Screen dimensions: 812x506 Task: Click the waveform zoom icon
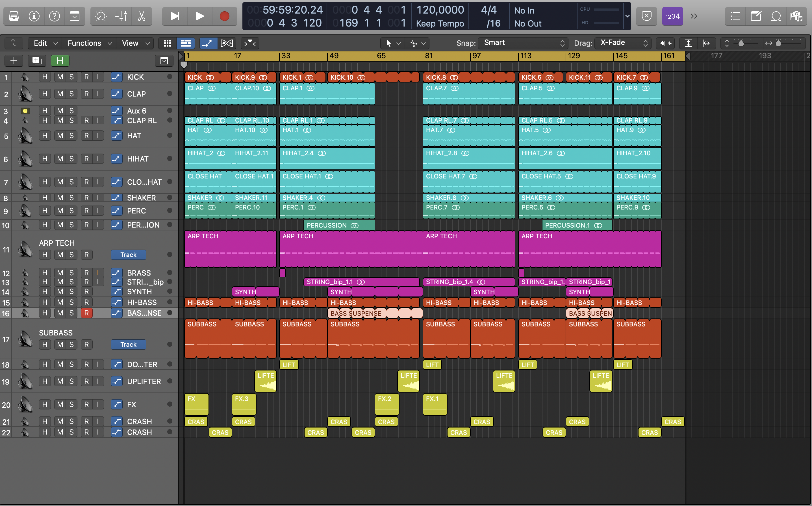(666, 43)
